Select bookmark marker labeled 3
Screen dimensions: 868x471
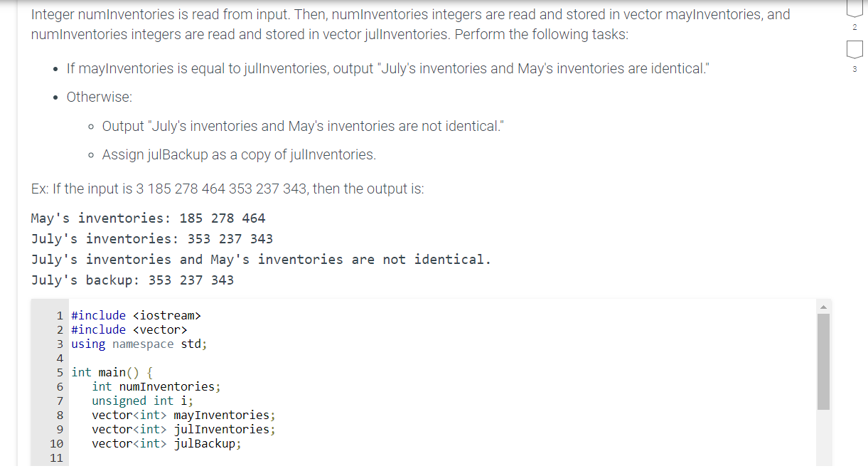854,50
